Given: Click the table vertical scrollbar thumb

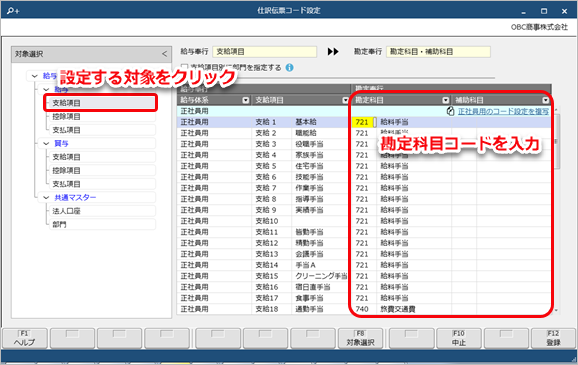Looking at the screenshot, I should click(x=557, y=141).
